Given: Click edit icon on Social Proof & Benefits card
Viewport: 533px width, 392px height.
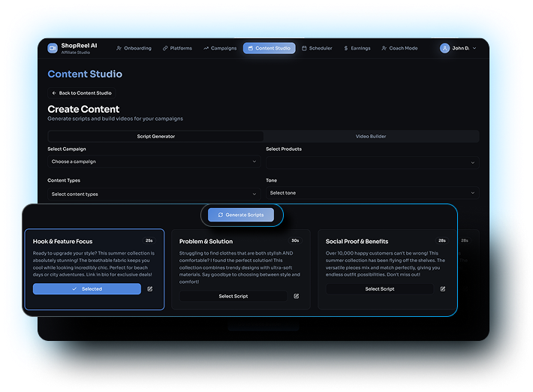Looking at the screenshot, I should [443, 288].
